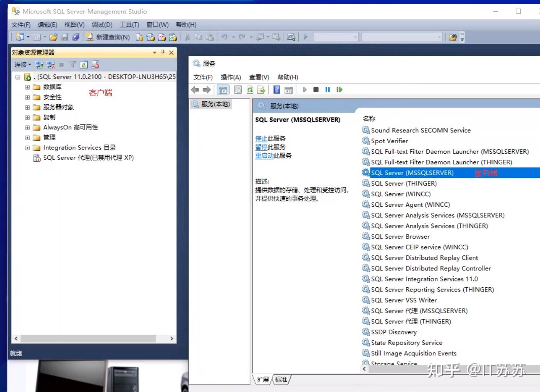Click the Activity Monitor chart icon

point(291,37)
